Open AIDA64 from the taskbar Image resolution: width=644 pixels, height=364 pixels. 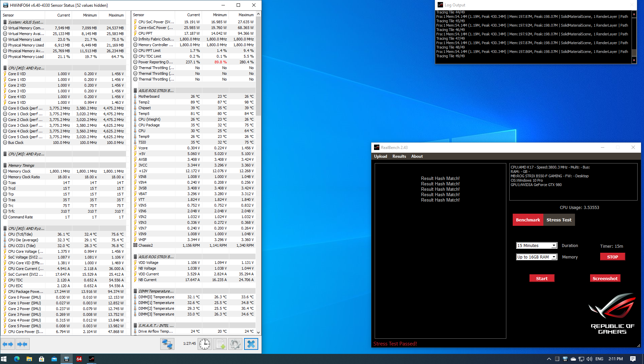(79, 359)
